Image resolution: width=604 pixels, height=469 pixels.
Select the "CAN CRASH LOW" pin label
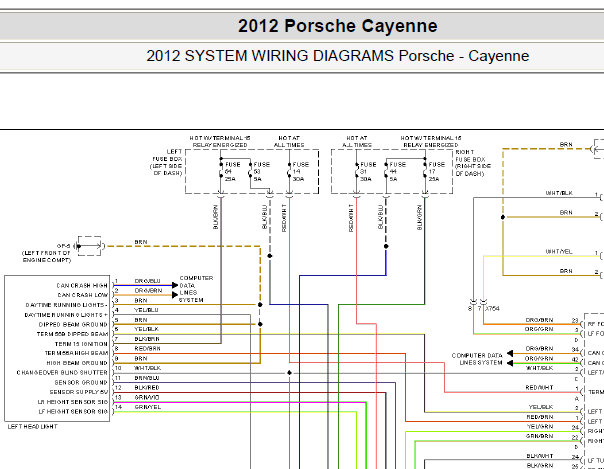tap(82, 295)
